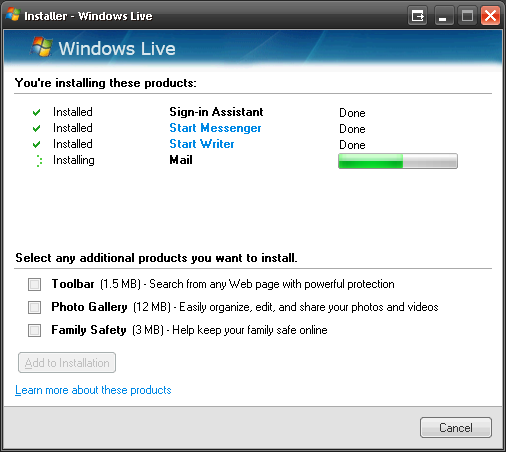
Task: Enable the Toolbar checkbox
Action: tap(34, 285)
